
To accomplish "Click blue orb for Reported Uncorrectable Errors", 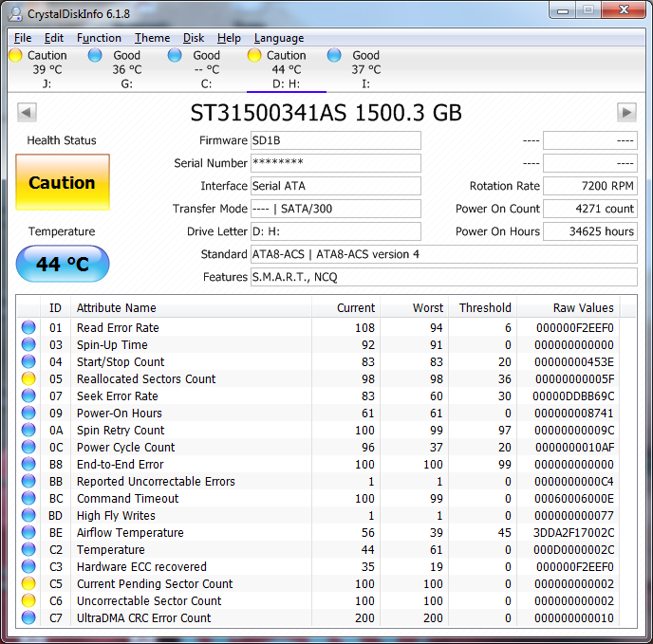I will (x=28, y=481).
